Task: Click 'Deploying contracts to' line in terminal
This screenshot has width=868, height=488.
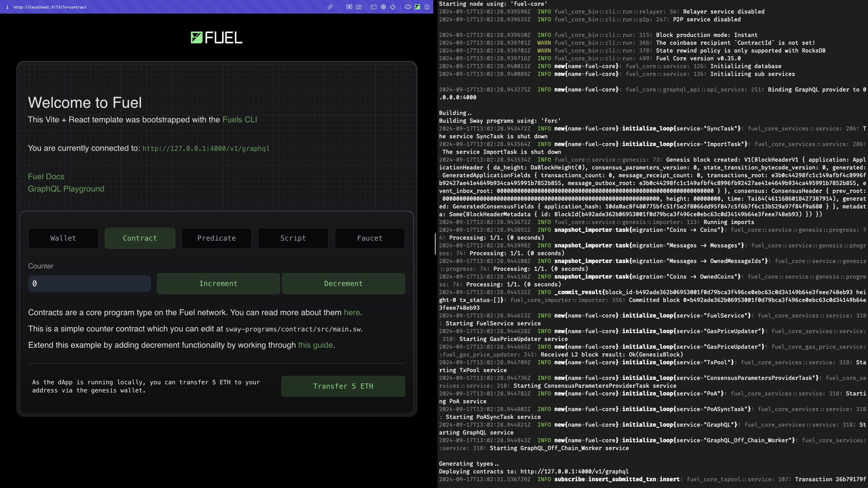Action: coord(534,471)
